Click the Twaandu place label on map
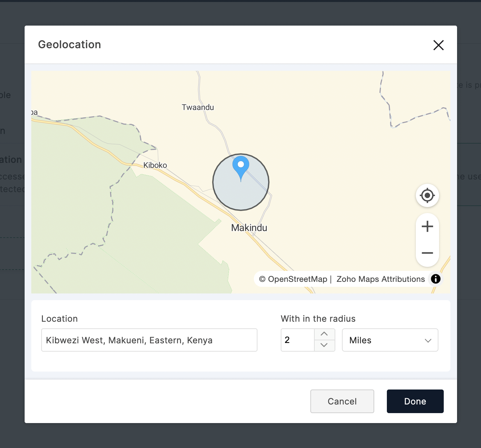This screenshot has width=481, height=448. click(198, 107)
